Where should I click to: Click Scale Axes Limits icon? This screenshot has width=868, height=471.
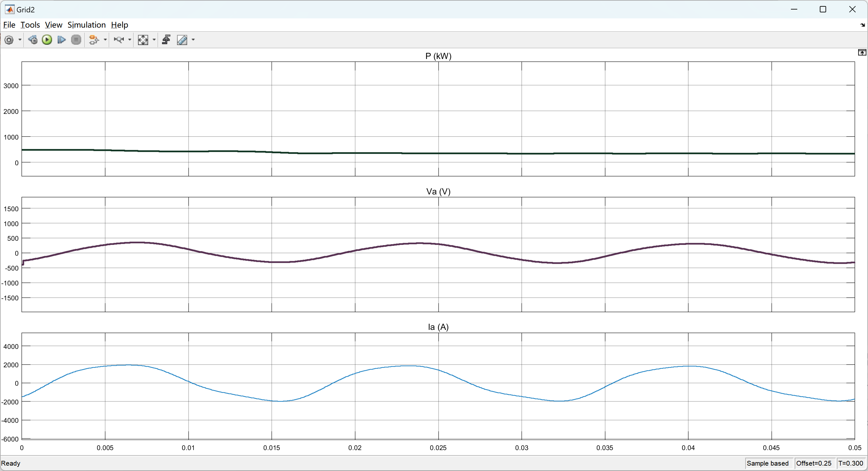click(x=143, y=40)
